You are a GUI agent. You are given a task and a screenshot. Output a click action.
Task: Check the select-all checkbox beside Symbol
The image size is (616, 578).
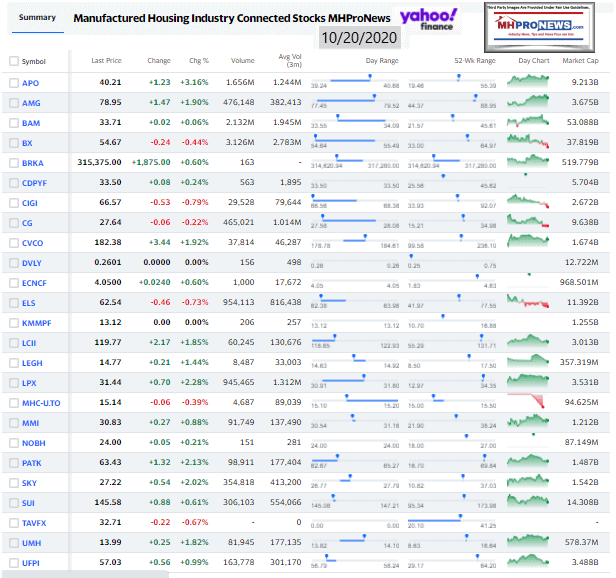[13, 61]
